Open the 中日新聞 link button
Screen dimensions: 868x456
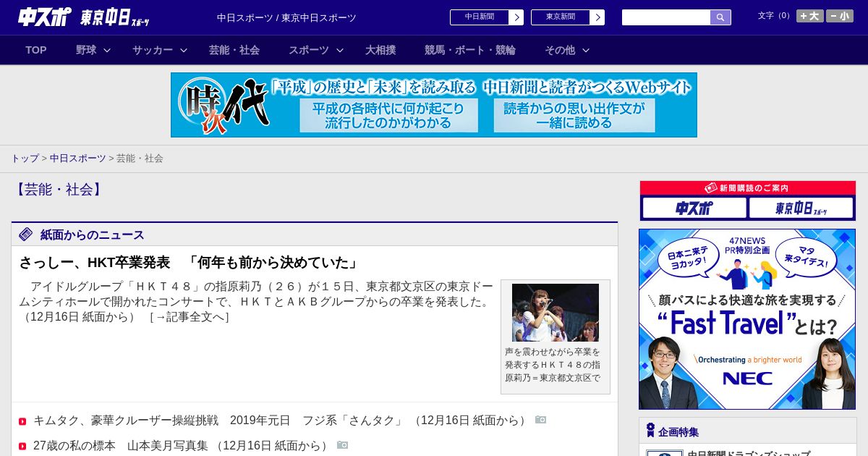coord(480,17)
